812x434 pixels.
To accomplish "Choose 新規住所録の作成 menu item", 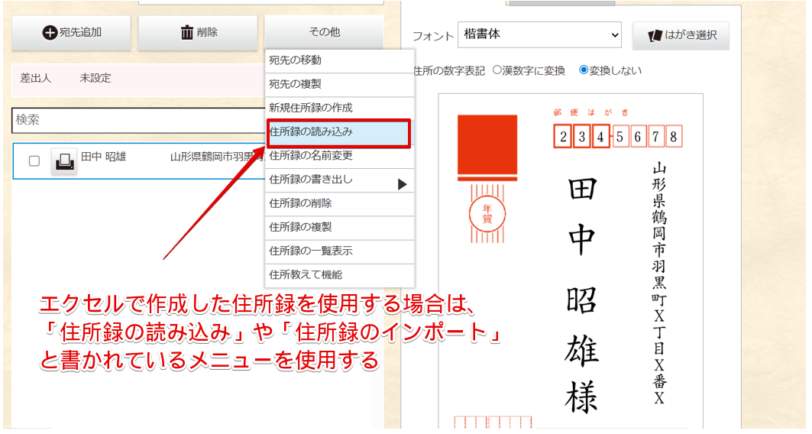I will (340, 108).
